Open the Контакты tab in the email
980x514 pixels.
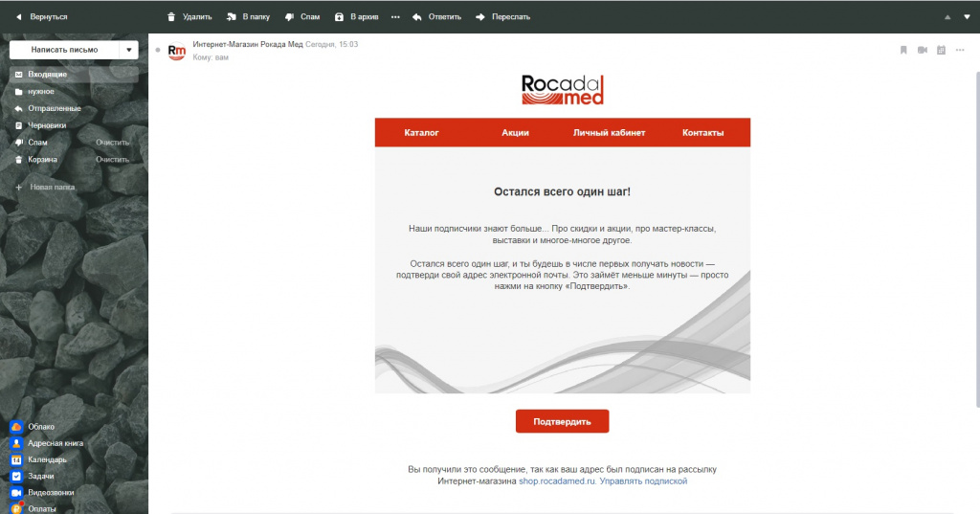(702, 132)
